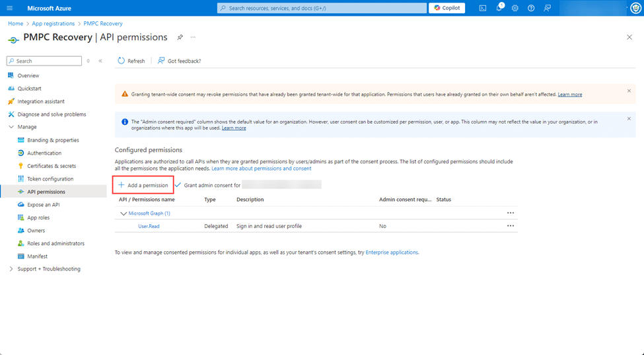Dismiss the tenant-wide consent warning banner
Viewport: 644px width, 355px height.
629,91
